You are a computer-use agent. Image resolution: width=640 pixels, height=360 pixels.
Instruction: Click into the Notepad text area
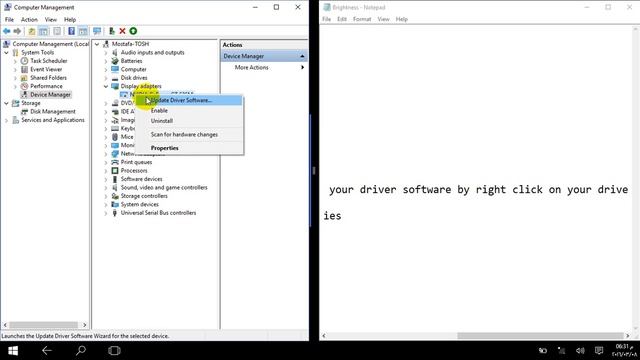point(476,178)
